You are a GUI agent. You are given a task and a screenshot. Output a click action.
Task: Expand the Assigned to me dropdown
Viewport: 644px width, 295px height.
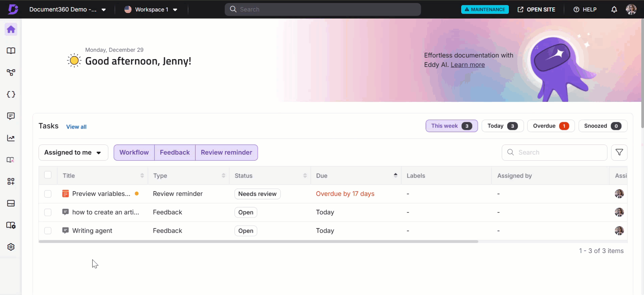pyautogui.click(x=73, y=153)
